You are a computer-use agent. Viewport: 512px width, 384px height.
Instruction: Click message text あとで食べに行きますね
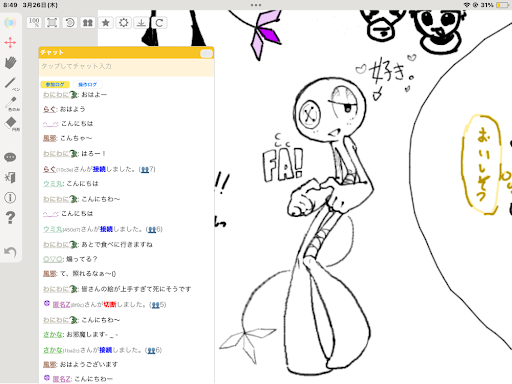tap(117, 245)
